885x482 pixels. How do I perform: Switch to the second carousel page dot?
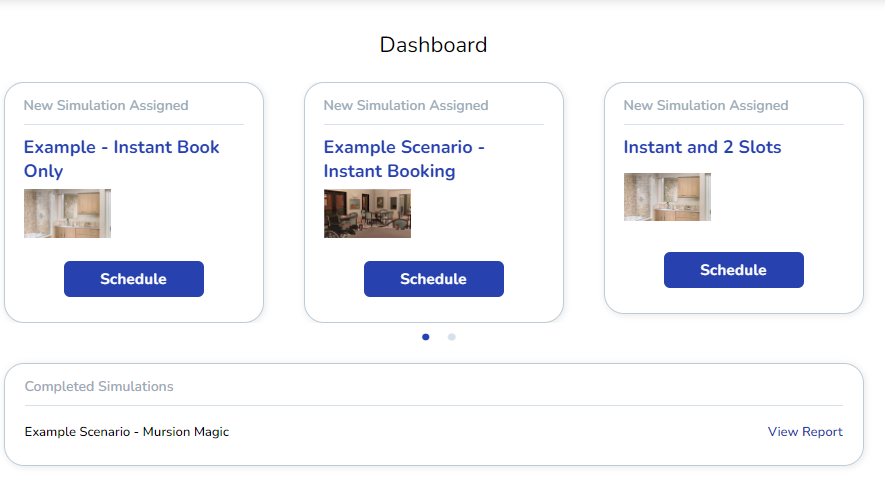[x=452, y=337]
